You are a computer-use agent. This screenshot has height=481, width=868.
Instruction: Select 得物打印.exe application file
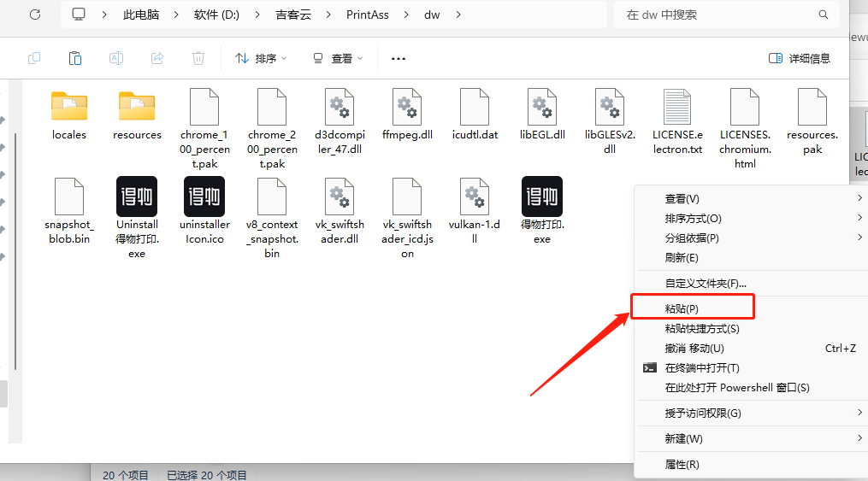click(x=542, y=211)
